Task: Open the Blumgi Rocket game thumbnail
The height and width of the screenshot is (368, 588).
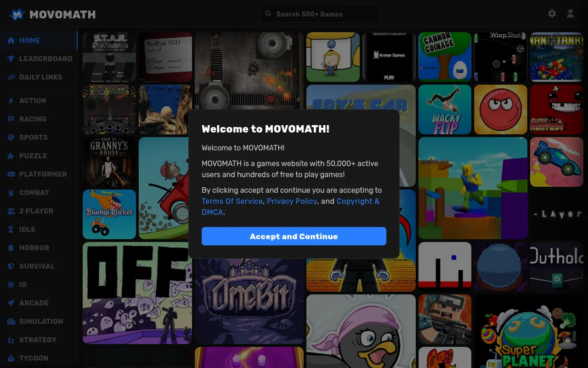Action: coord(109,214)
